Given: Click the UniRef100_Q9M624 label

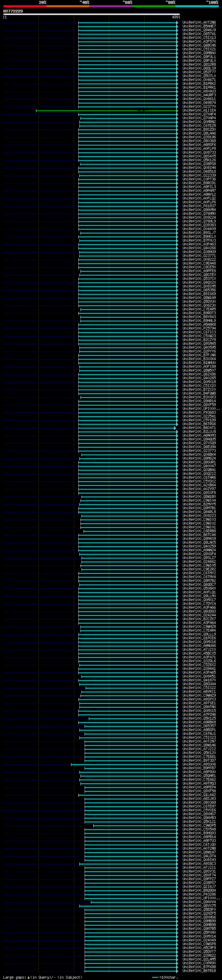Looking at the screenshot, I should [x=199, y=459].
